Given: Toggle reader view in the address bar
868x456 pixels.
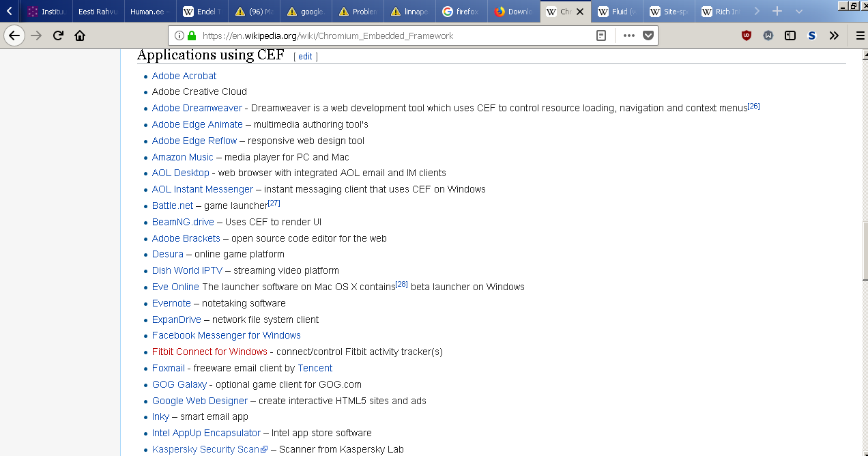Looking at the screenshot, I should [x=601, y=35].
